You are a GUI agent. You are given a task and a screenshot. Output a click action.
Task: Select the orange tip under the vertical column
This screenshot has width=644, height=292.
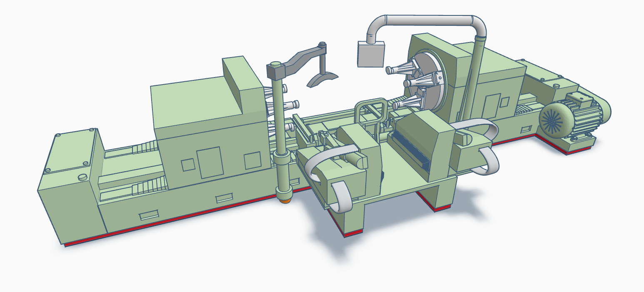coord(285,201)
